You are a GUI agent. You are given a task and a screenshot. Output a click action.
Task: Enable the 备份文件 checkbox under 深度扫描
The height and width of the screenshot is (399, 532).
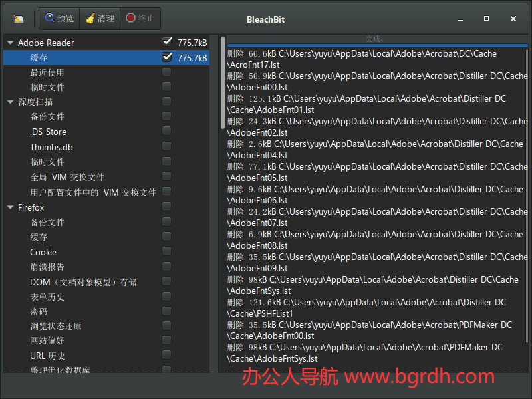[x=166, y=117]
